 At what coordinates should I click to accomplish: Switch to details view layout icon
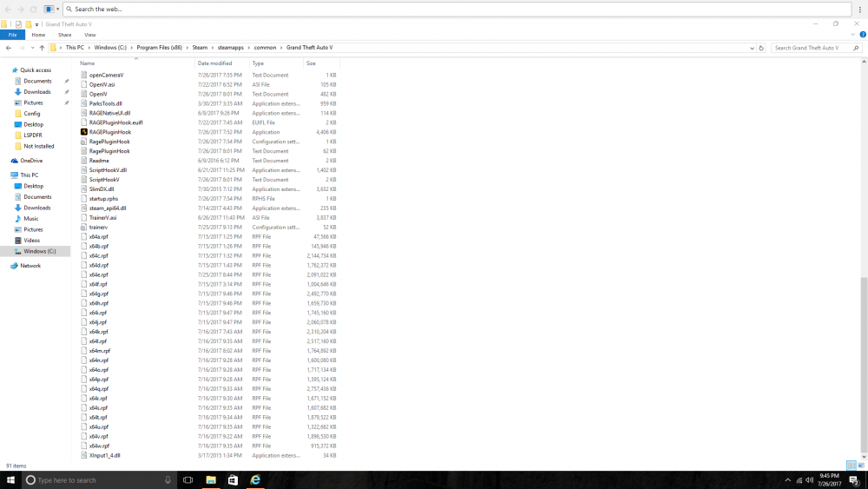coord(852,466)
